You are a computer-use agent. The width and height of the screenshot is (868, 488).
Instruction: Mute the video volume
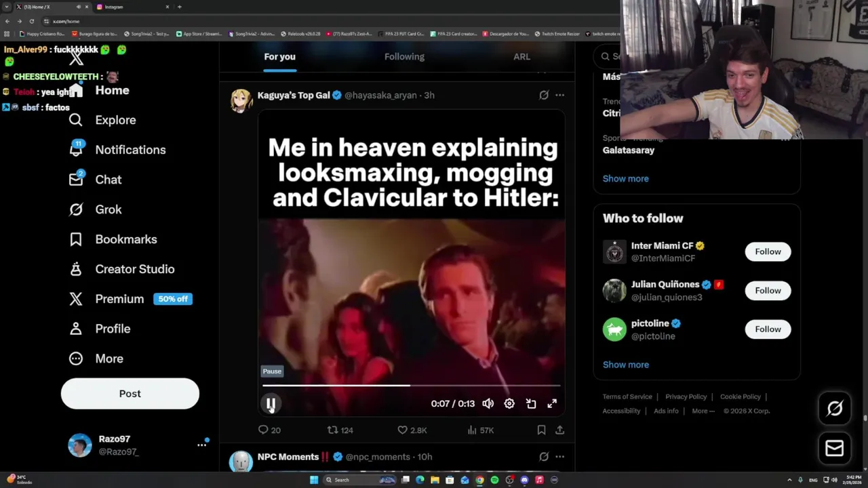click(x=488, y=403)
